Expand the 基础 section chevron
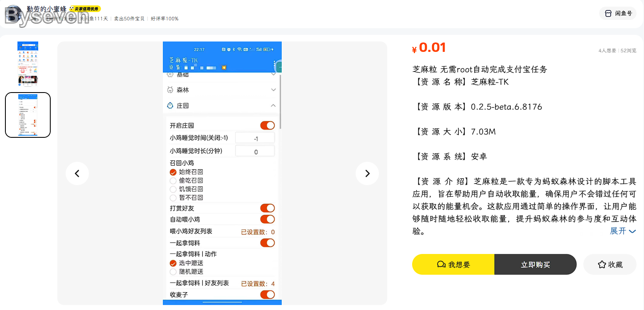Screen dimensions: 644x310 click(273, 74)
